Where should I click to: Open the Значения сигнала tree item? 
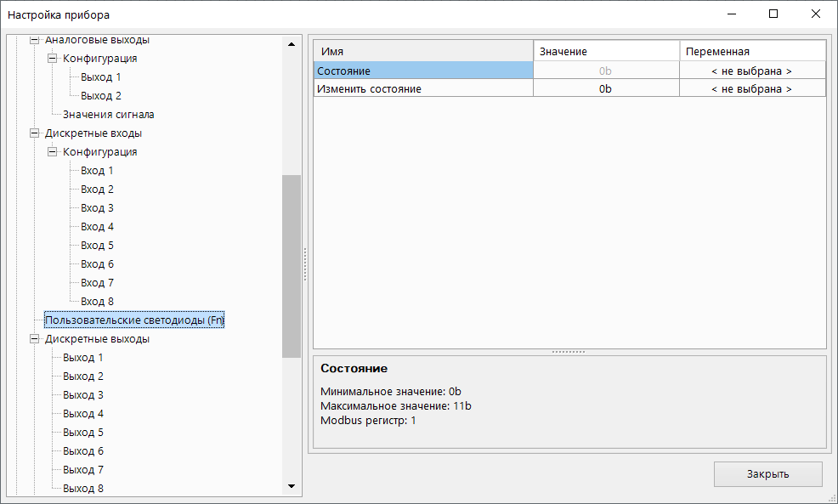coord(108,115)
